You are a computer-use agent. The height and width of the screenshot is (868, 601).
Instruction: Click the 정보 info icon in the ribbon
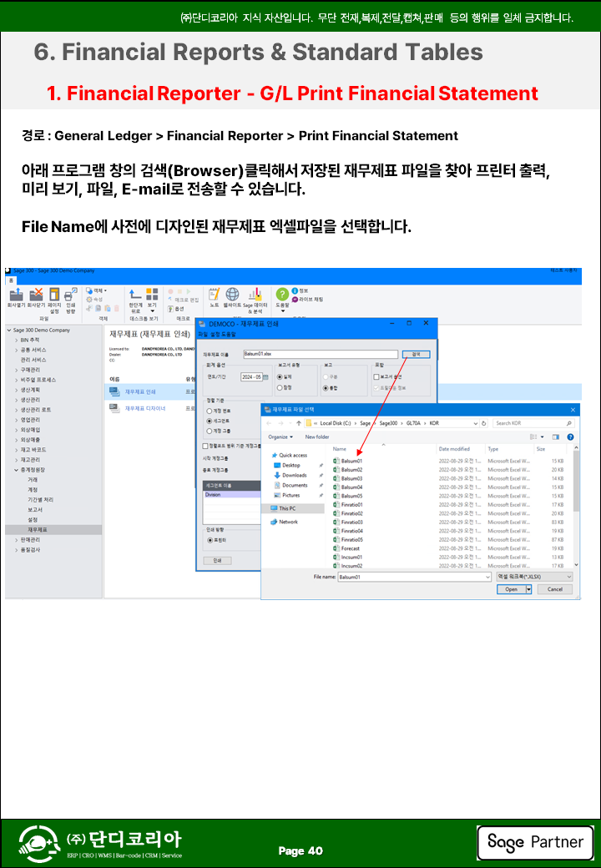295,290
